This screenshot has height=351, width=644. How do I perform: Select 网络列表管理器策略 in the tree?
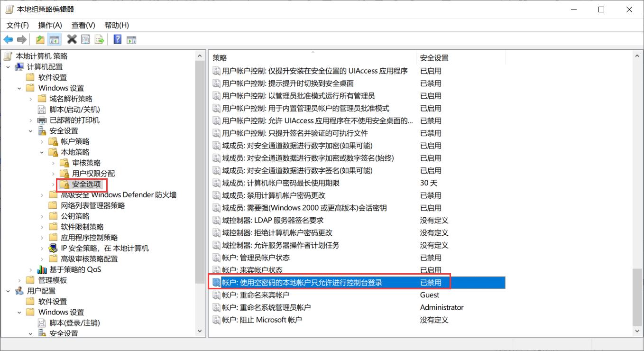93,205
